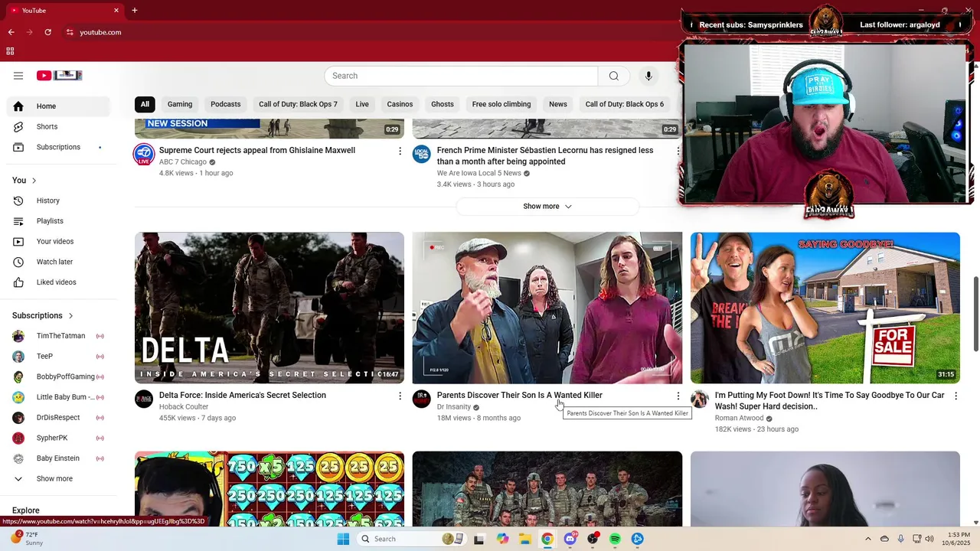980x551 pixels.
Task: Open BobbyPoffGaming subscription channel
Action: [x=58, y=377]
